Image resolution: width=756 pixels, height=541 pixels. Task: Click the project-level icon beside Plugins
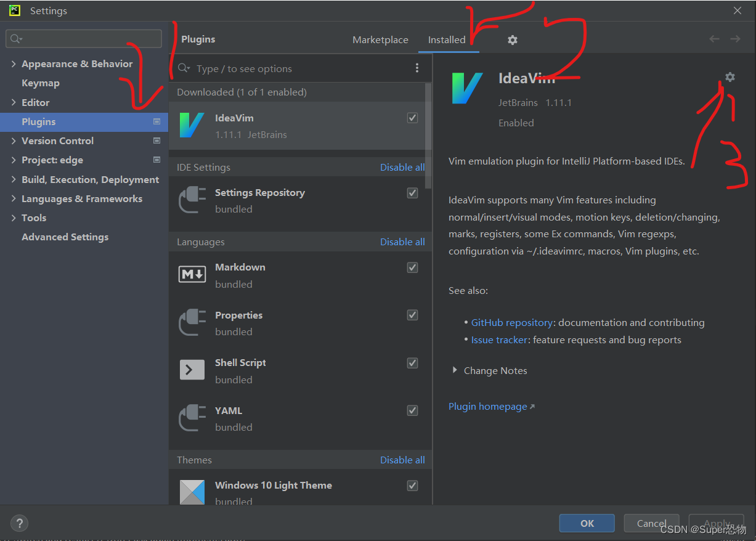[156, 122]
